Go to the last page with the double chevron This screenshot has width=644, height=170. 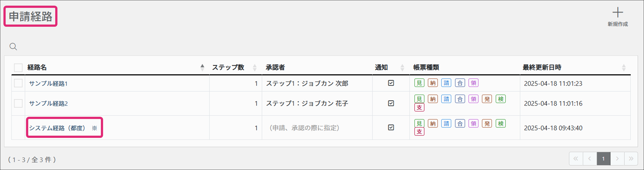point(631,158)
